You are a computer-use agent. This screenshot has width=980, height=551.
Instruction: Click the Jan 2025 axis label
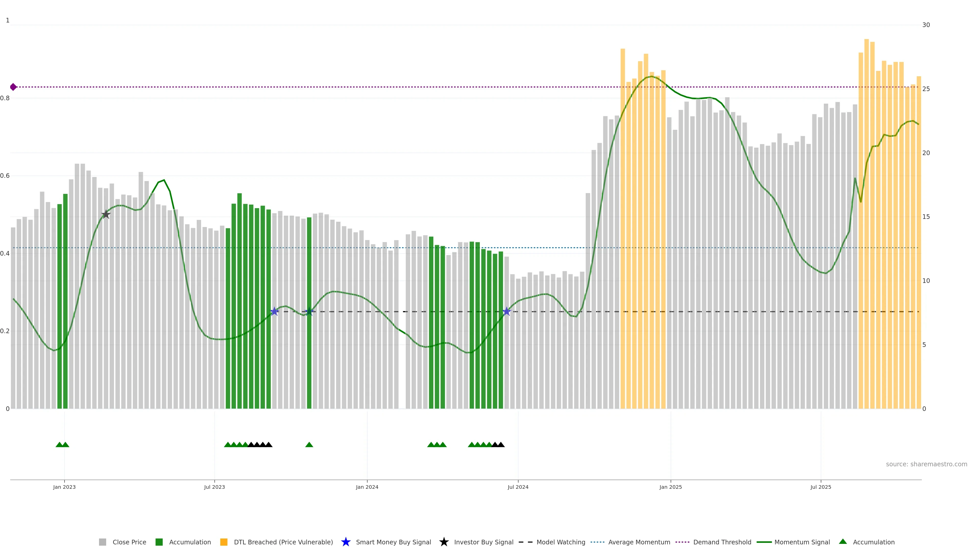670,487
